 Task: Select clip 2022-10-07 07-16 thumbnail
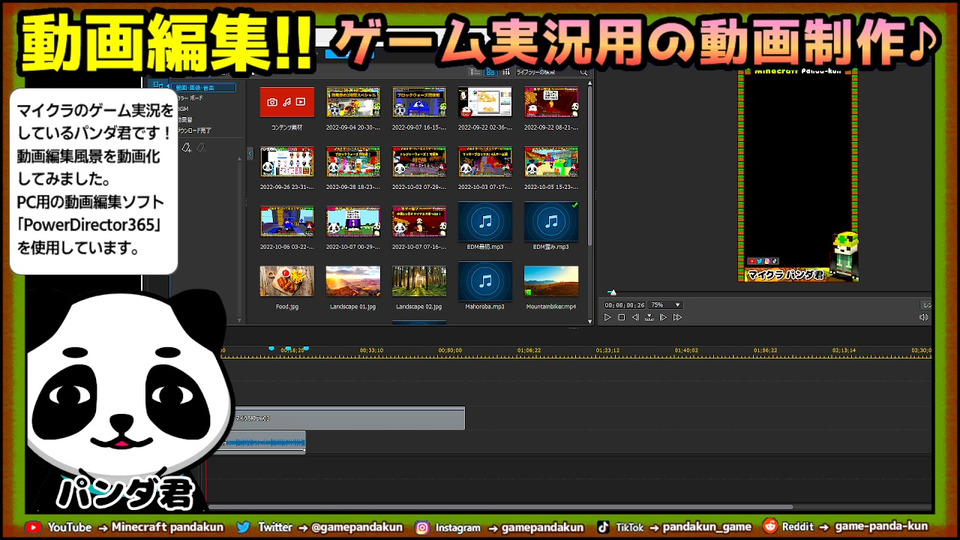pos(419,221)
